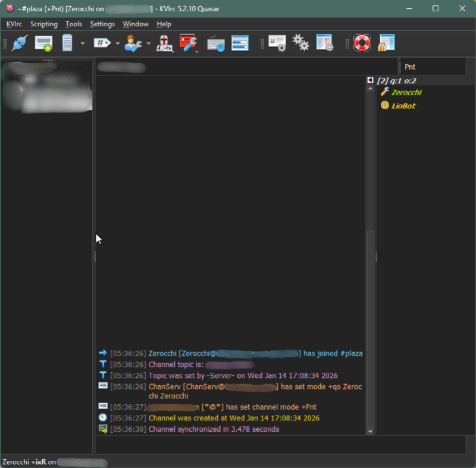Screen dimensions: 476x468
Task: Open the address book toolbar icon
Action: (x=277, y=43)
